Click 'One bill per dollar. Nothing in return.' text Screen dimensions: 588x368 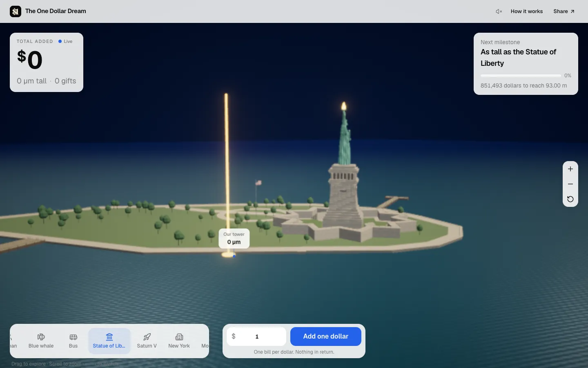pyautogui.click(x=294, y=352)
